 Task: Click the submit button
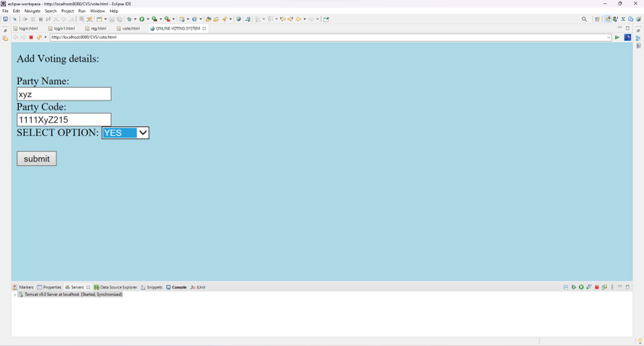(x=36, y=159)
